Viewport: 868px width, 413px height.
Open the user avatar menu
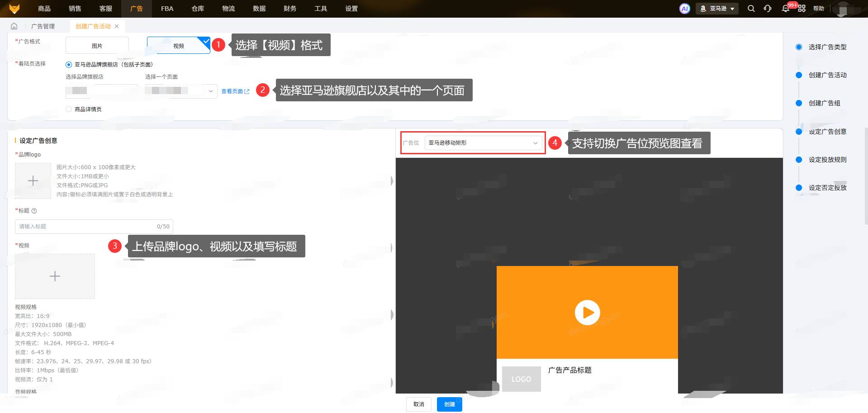[842, 9]
